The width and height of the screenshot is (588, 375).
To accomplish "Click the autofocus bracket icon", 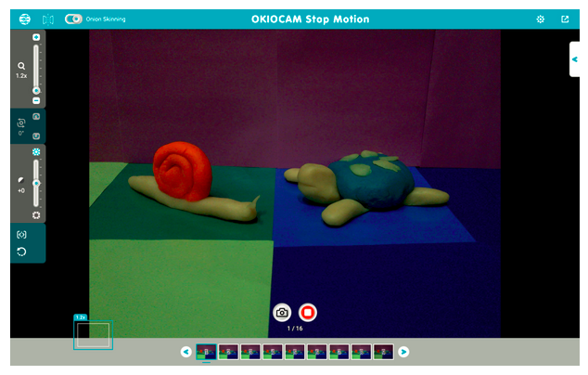I will click(x=21, y=235).
